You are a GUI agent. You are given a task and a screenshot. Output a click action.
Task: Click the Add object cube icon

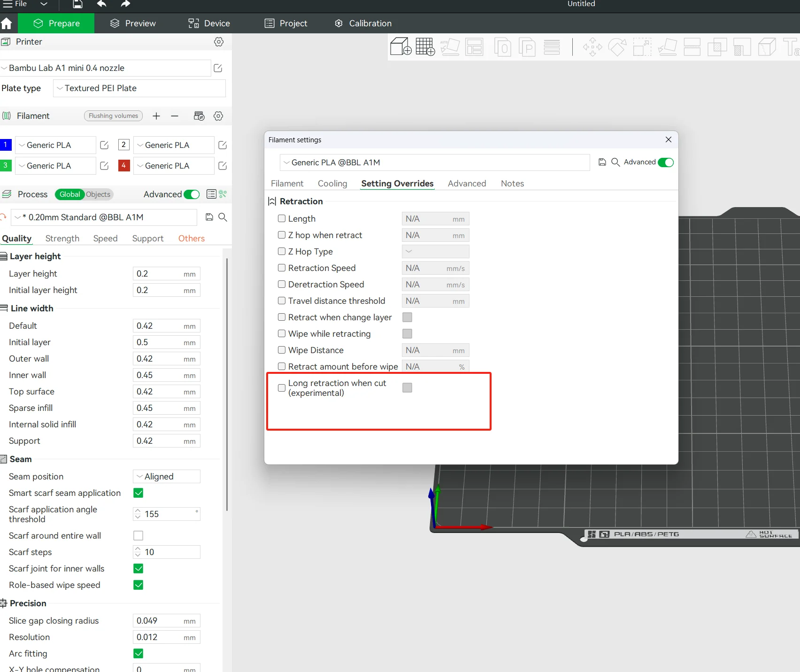[401, 46]
